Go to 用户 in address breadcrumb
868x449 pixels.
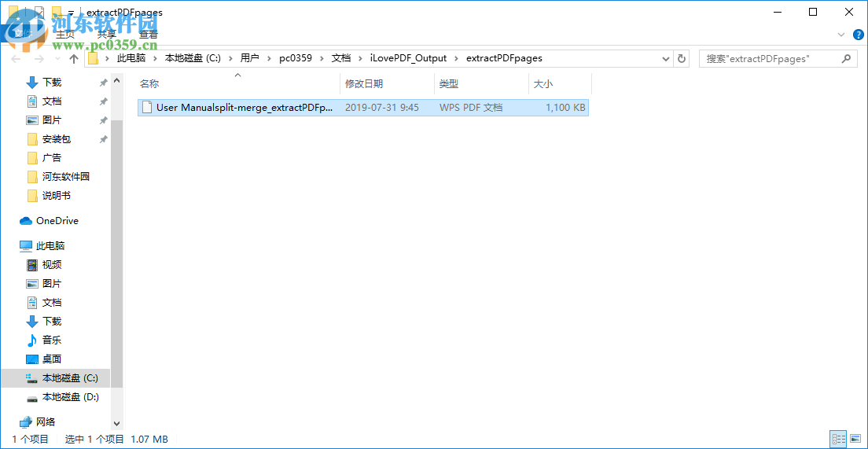249,58
